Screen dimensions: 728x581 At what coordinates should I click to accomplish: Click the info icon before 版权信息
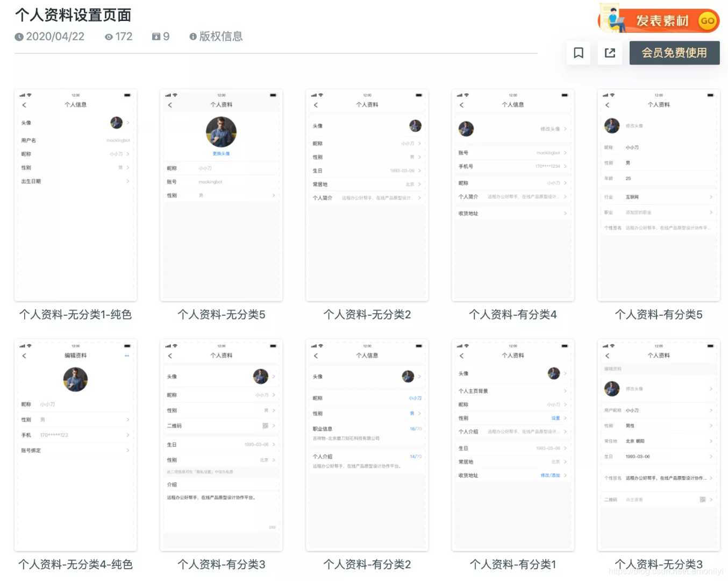tap(193, 37)
